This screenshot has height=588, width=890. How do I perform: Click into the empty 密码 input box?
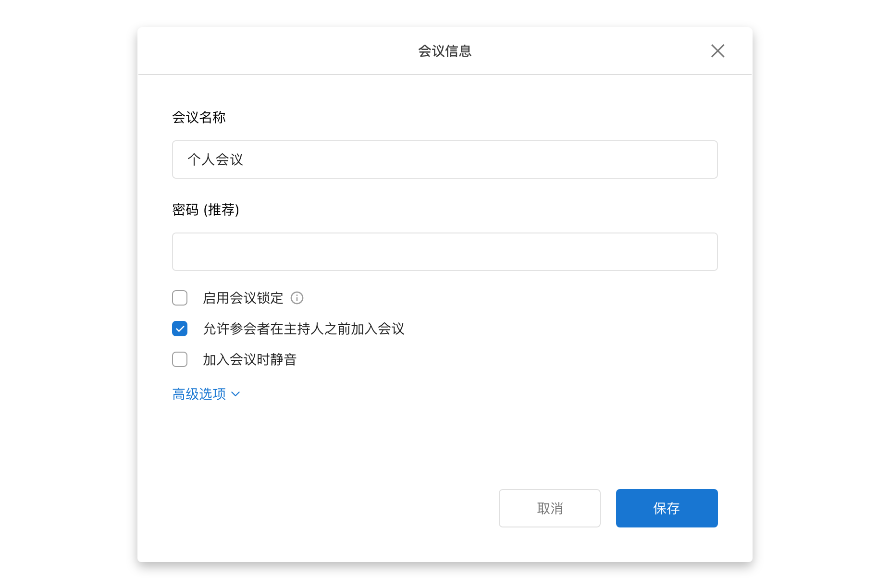coord(445,252)
